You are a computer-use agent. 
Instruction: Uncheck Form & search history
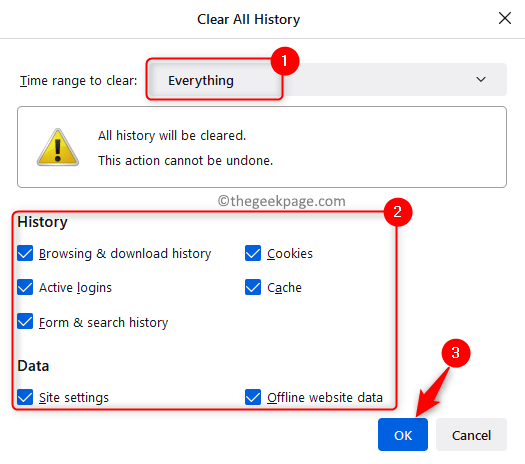(x=25, y=322)
